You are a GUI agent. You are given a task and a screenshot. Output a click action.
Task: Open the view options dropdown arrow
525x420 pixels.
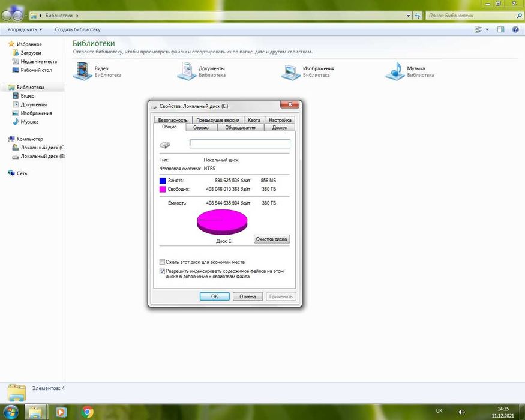click(x=487, y=29)
